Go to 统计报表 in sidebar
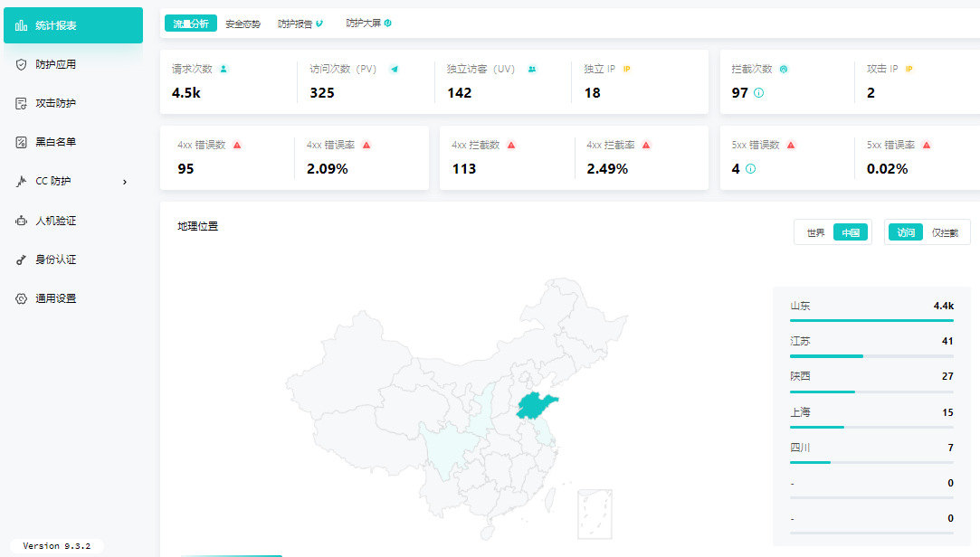Viewport: 980px width, 557px height. 73,25
